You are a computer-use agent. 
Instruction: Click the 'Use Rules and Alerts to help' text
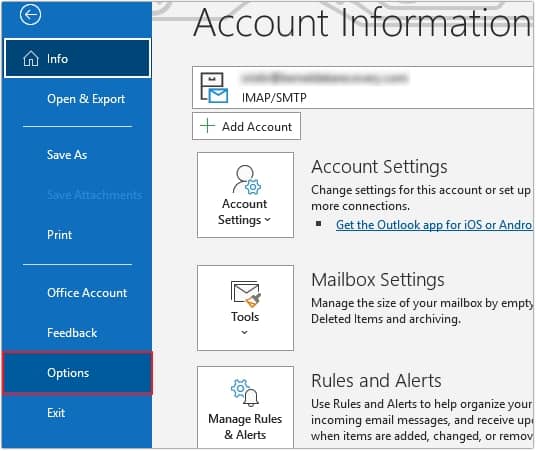[422, 420]
